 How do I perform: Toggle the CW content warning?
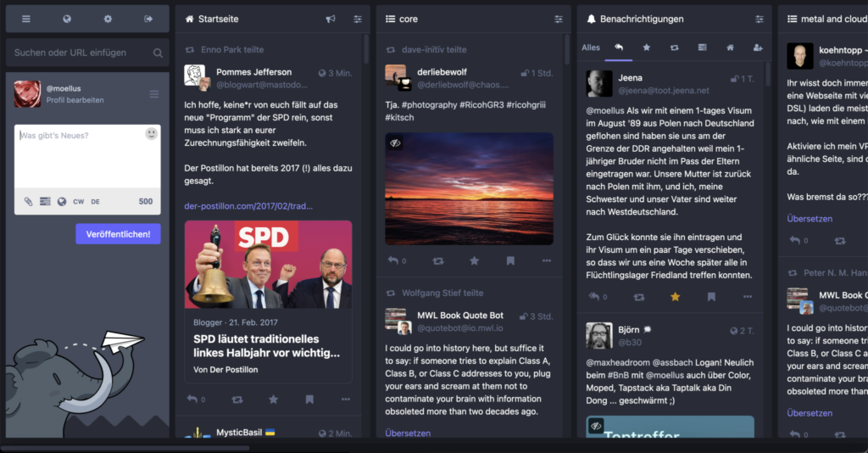tap(79, 202)
